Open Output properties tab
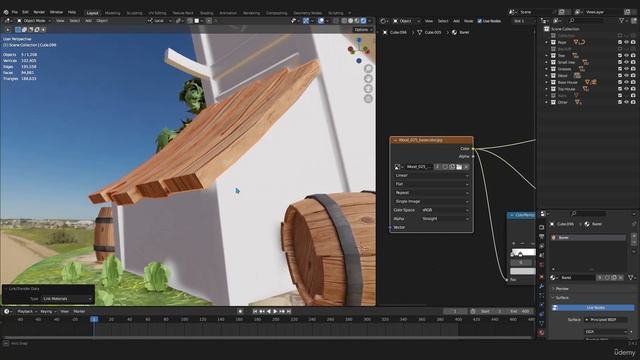Image resolution: width=640 pixels, height=360 pixels. pyautogui.click(x=541, y=237)
